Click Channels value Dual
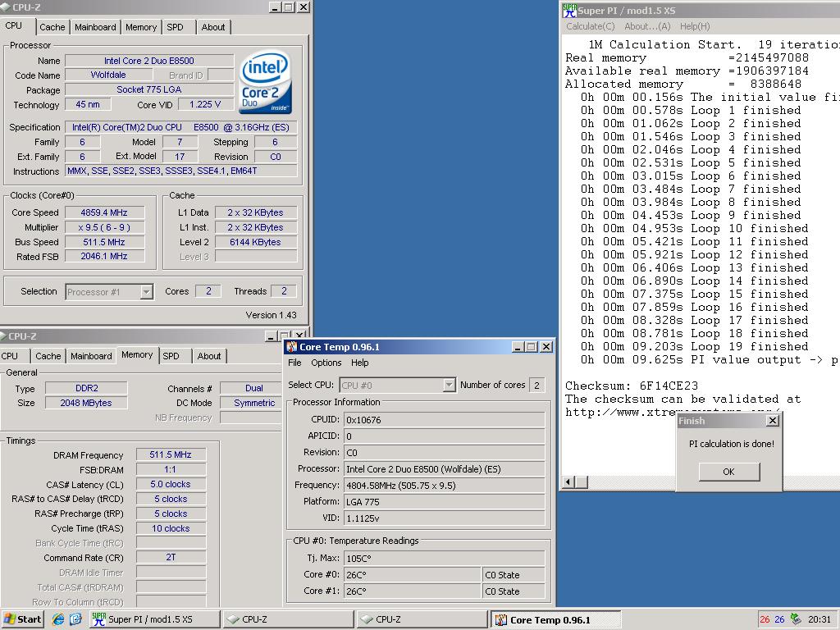This screenshot has width=840, height=630. tap(253, 388)
